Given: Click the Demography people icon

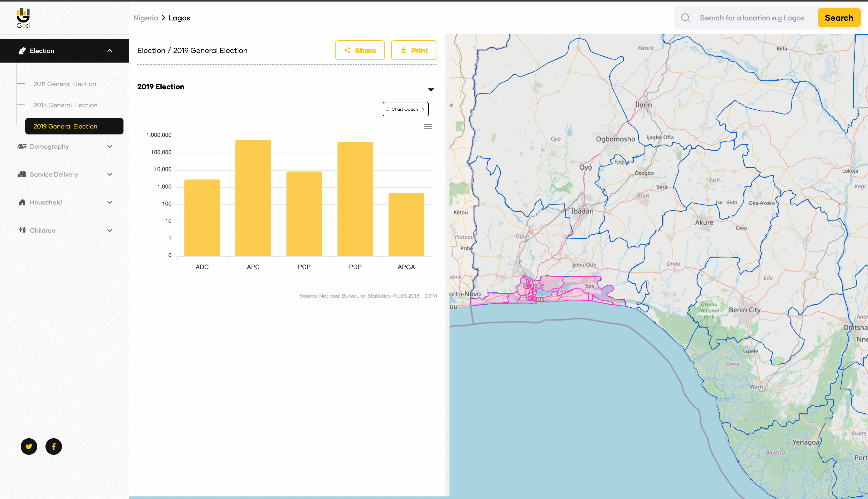Looking at the screenshot, I should [22, 146].
